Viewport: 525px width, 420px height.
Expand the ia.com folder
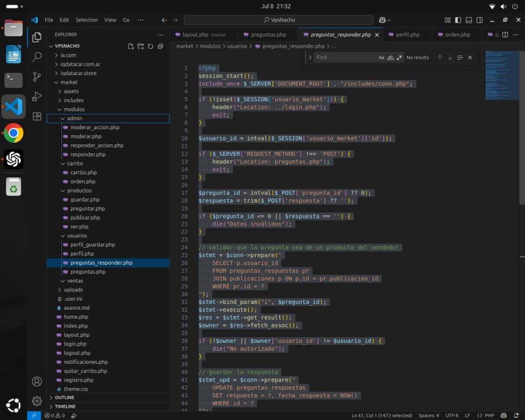pyautogui.click(x=108, y=55)
